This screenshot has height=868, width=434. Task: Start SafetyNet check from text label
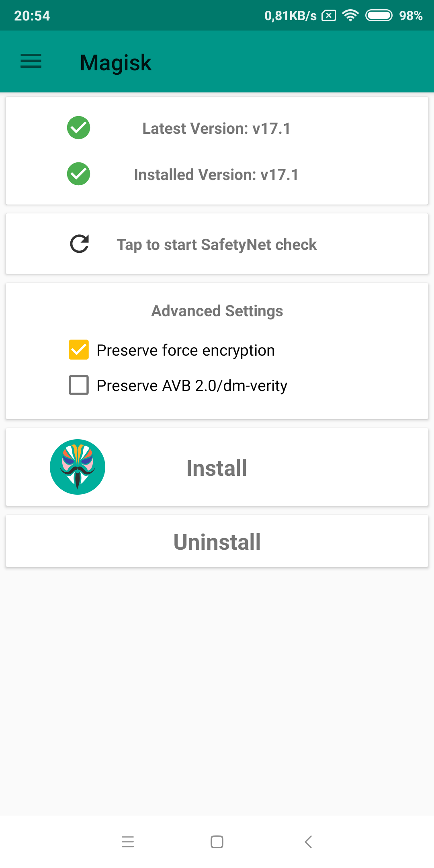(217, 245)
